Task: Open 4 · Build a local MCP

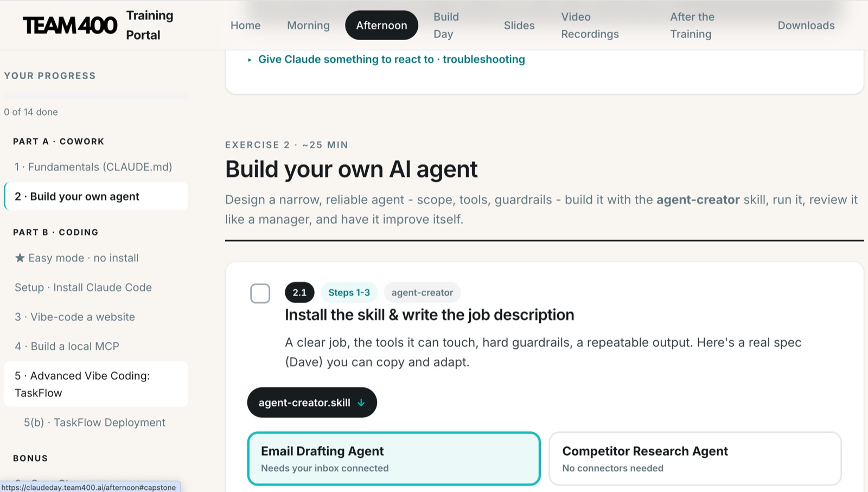Action: [96, 346]
